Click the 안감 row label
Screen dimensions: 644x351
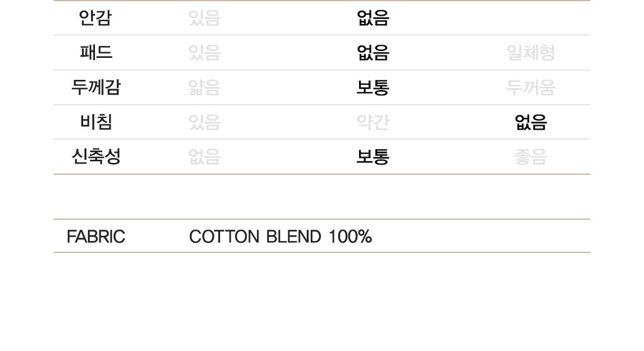click(96, 18)
